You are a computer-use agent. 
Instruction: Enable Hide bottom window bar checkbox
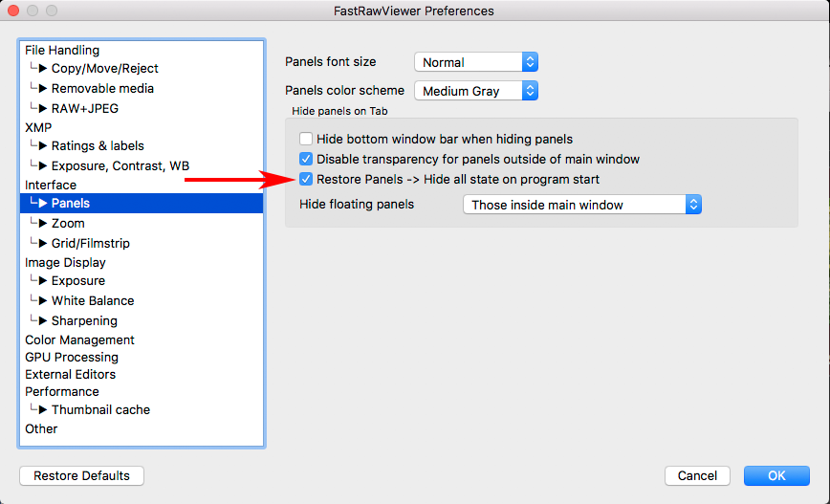(x=307, y=139)
